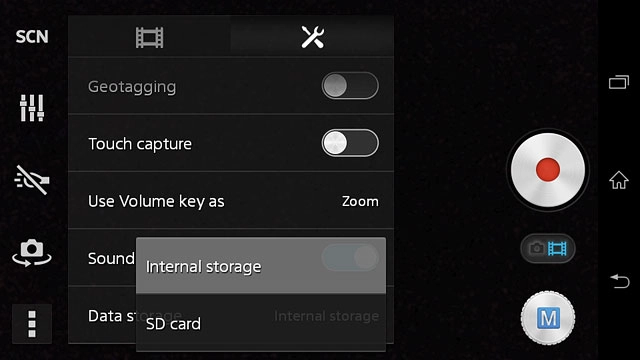Tap the Android home icon
This screenshot has width=640, height=360.
(619, 180)
